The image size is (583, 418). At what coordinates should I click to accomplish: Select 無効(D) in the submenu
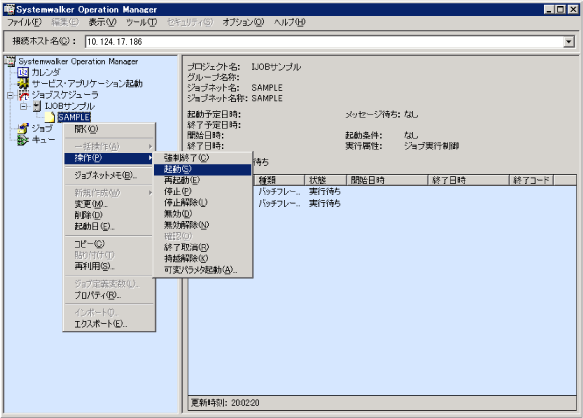[203, 214]
